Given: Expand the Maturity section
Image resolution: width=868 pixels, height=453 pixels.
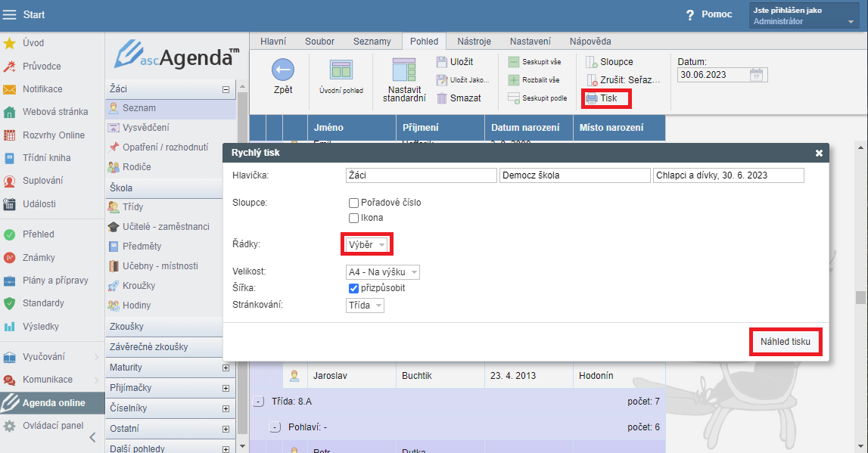Looking at the screenshot, I should coord(226,368).
